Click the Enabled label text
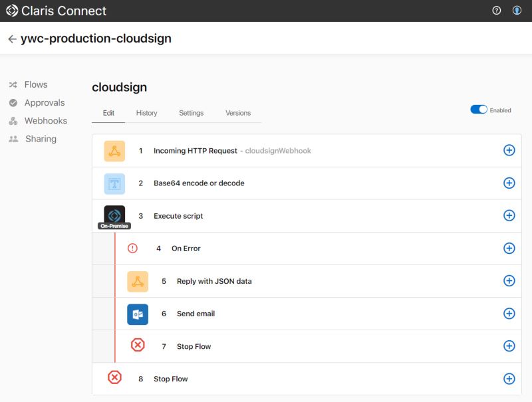Viewport: 532px width, 402px height. [x=501, y=110]
